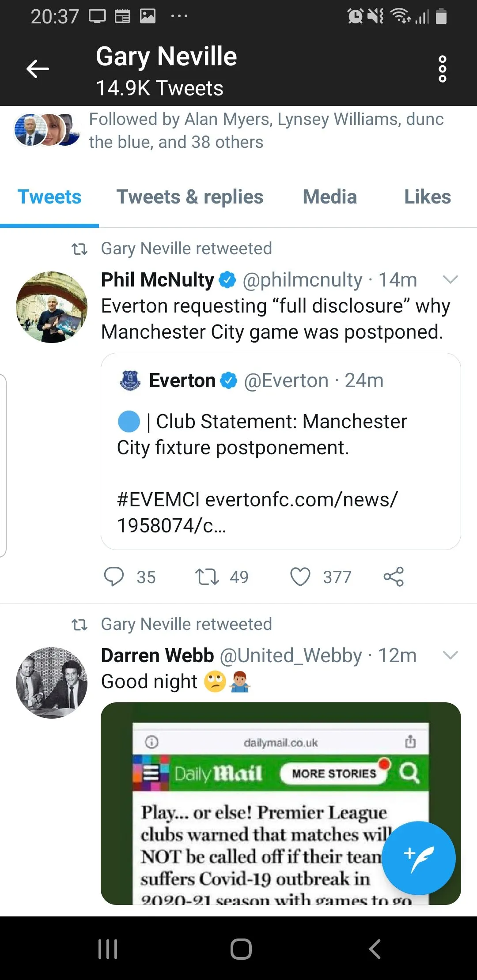Tap the back arrow in header
Viewport: 477px width, 980px height.
[x=38, y=69]
